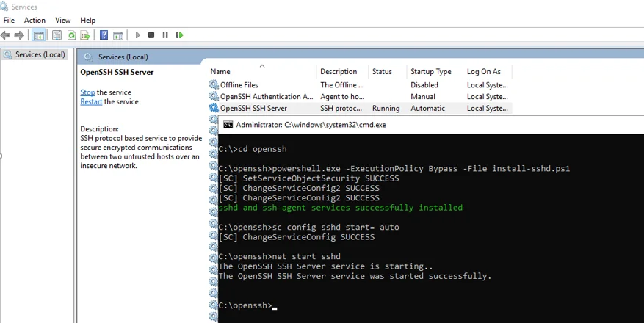Toggle the Show/Hide Console Tree icon

pos(39,35)
